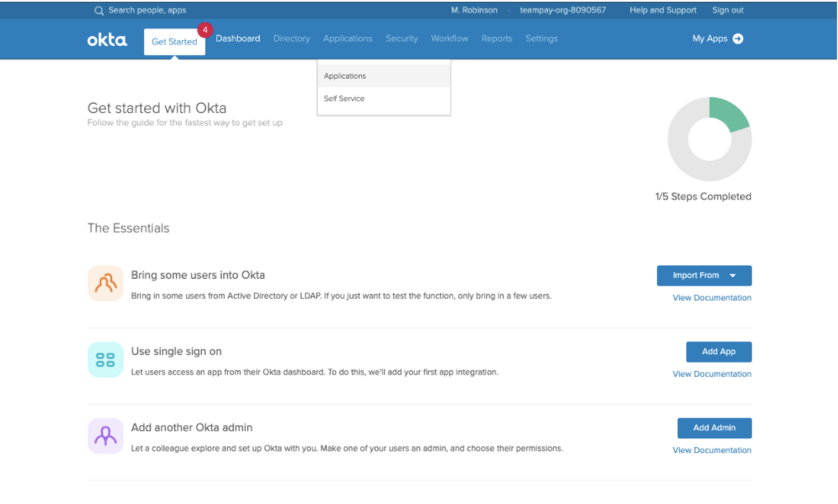Image resolution: width=838 pixels, height=504 pixels.
Task: Switch to the Dashboard tab
Action: [x=238, y=39]
